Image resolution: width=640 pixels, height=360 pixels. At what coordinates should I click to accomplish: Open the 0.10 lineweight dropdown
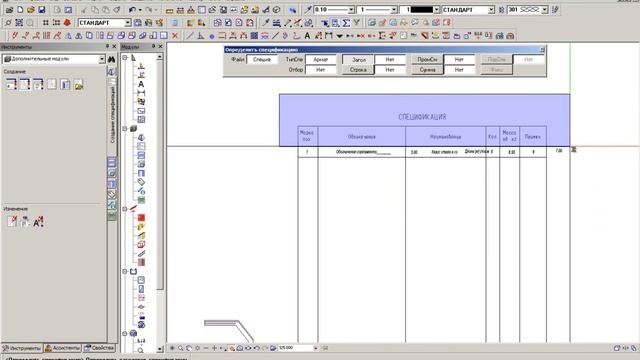[x=351, y=9]
